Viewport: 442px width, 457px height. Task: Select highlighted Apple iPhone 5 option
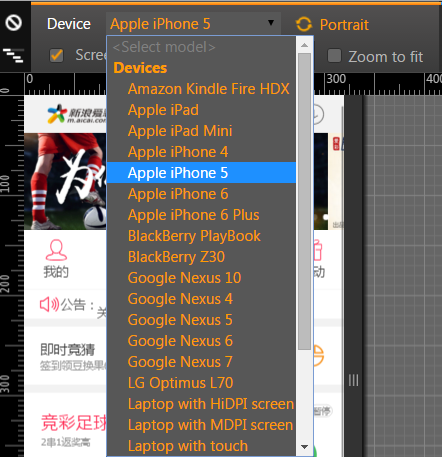(x=201, y=173)
